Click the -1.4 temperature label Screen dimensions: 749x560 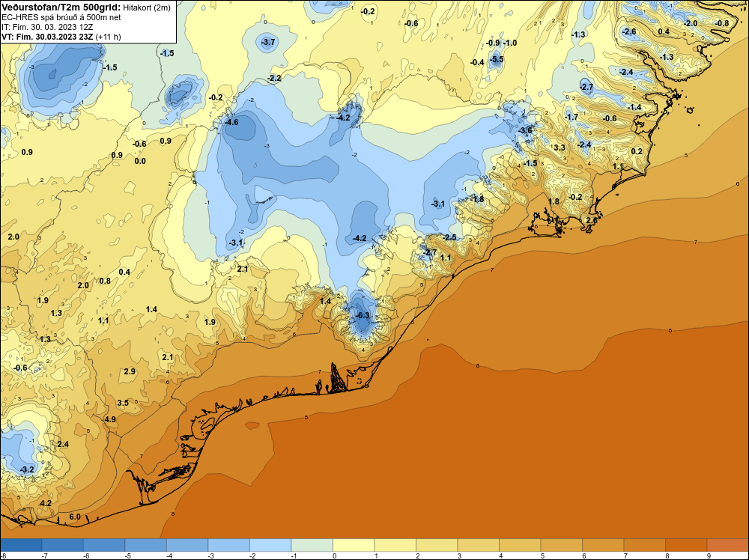coord(634,107)
